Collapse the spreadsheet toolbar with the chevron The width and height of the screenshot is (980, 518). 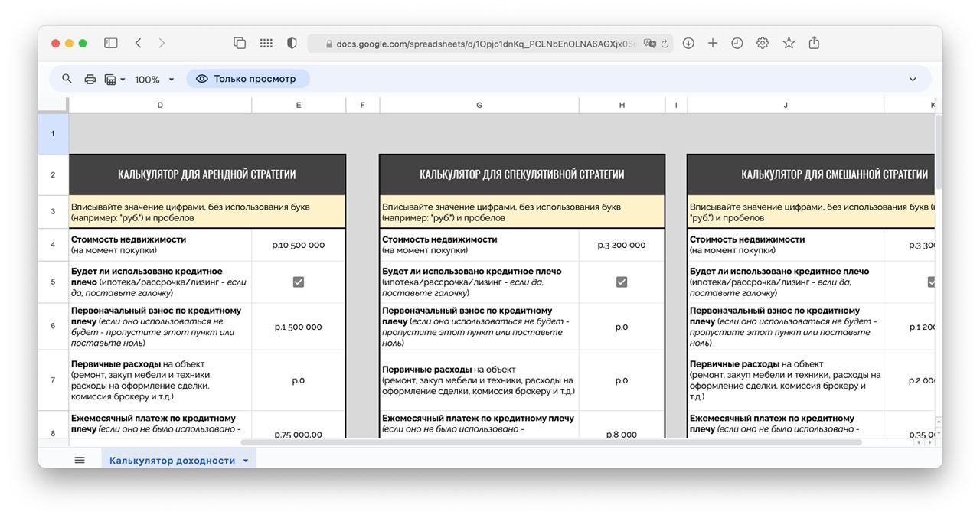pos(913,79)
